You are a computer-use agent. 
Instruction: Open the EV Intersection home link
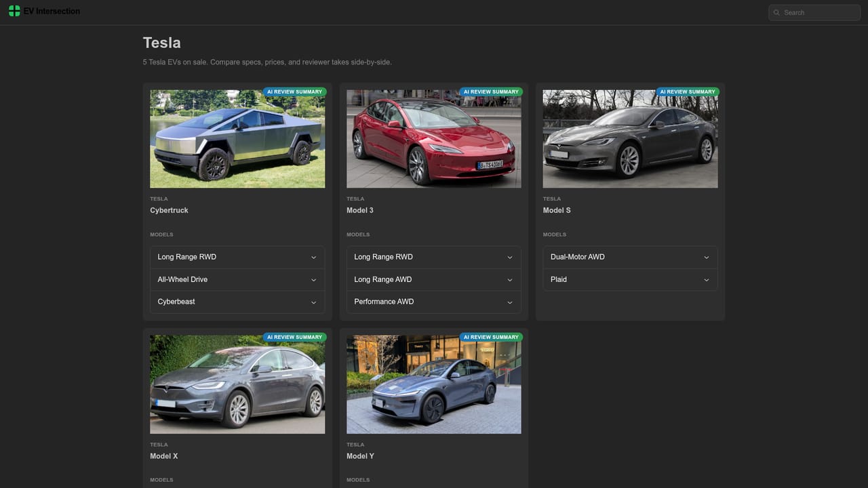click(x=44, y=11)
